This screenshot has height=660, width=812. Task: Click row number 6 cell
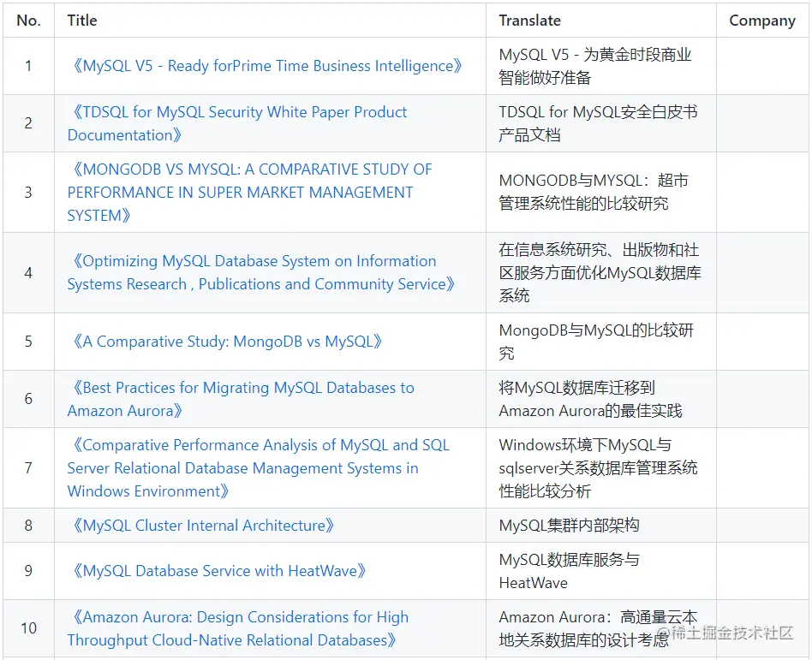point(28,399)
